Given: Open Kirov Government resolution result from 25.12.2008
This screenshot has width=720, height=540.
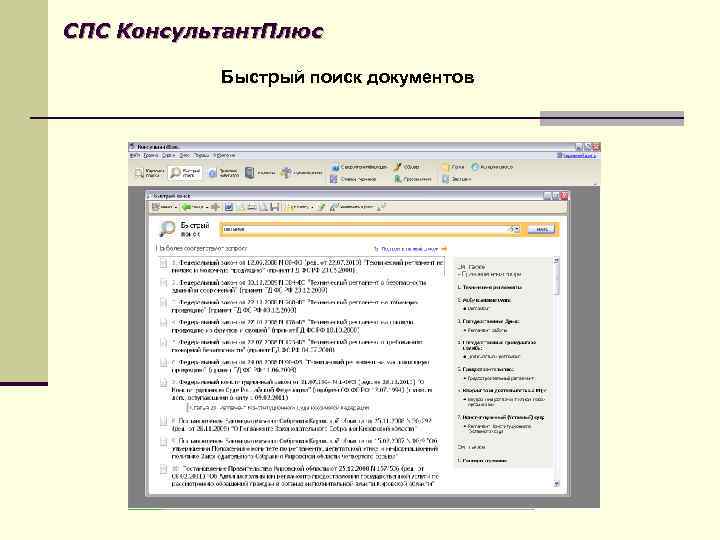Looking at the screenshot, I should [305, 477].
